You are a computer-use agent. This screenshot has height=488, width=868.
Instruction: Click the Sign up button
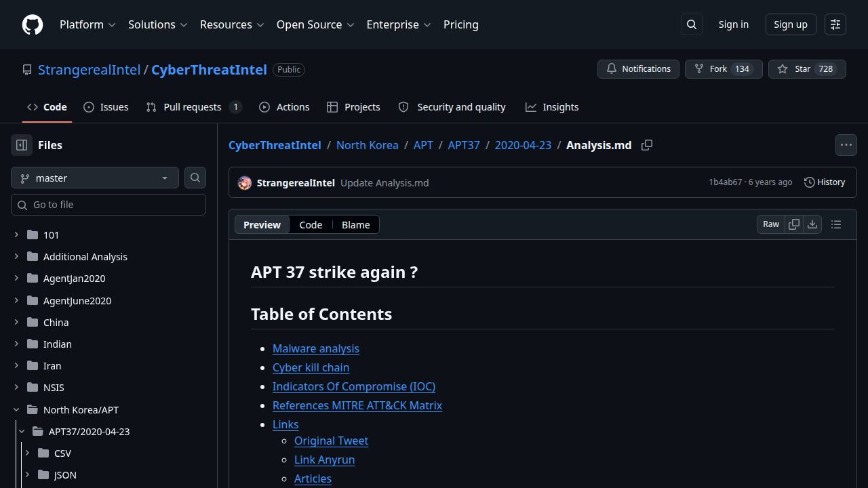pos(791,24)
